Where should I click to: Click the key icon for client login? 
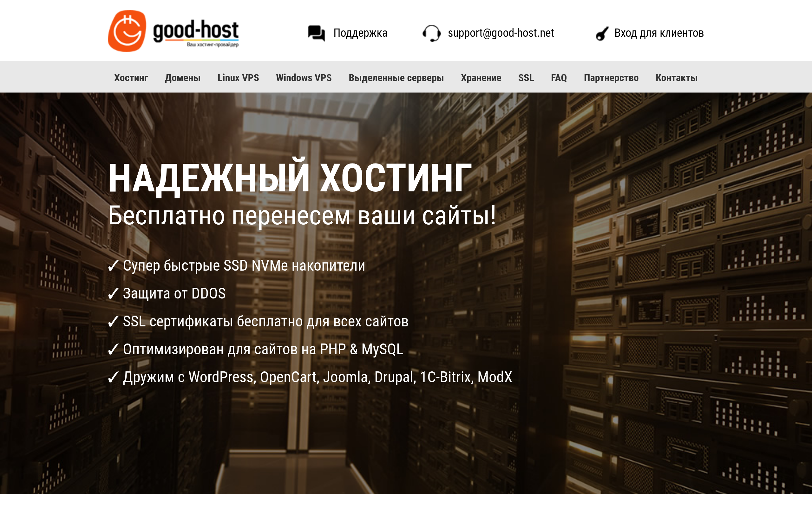tap(602, 33)
